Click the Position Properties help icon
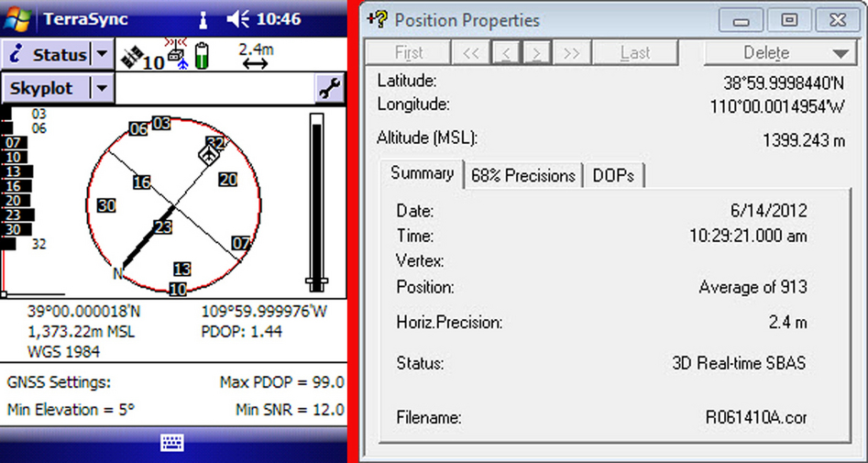868x463 pixels. (377, 20)
